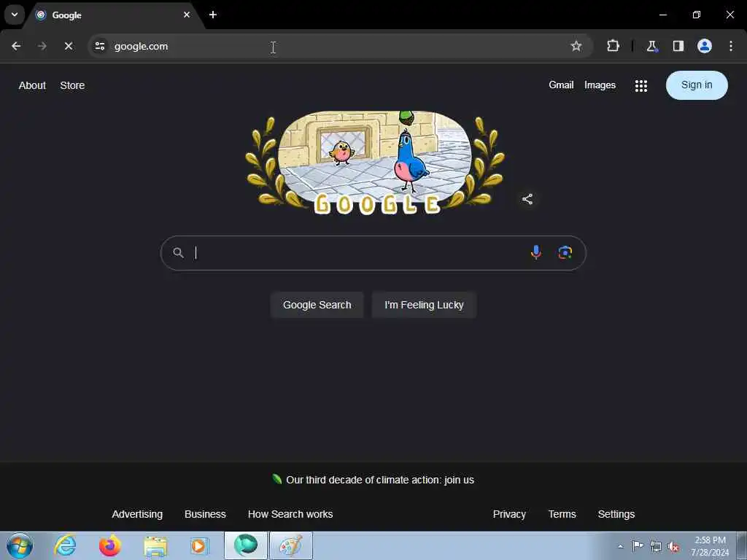Minimize the Chrome window
The height and width of the screenshot is (560, 747).
[662, 15]
